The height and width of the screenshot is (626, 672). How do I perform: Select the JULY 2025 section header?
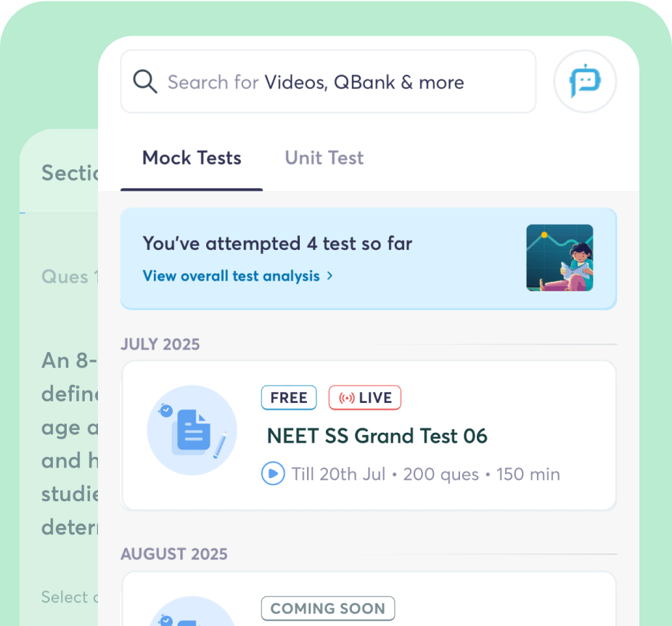tap(160, 344)
